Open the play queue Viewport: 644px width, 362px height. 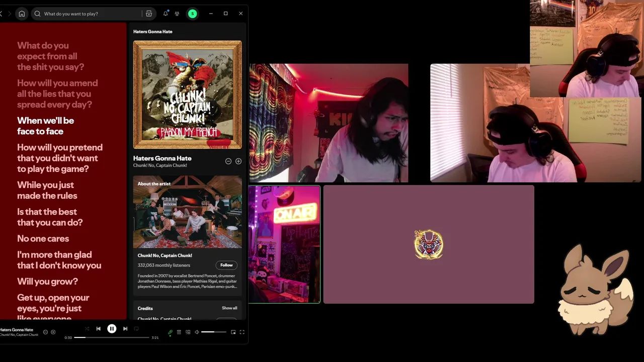[x=179, y=332]
